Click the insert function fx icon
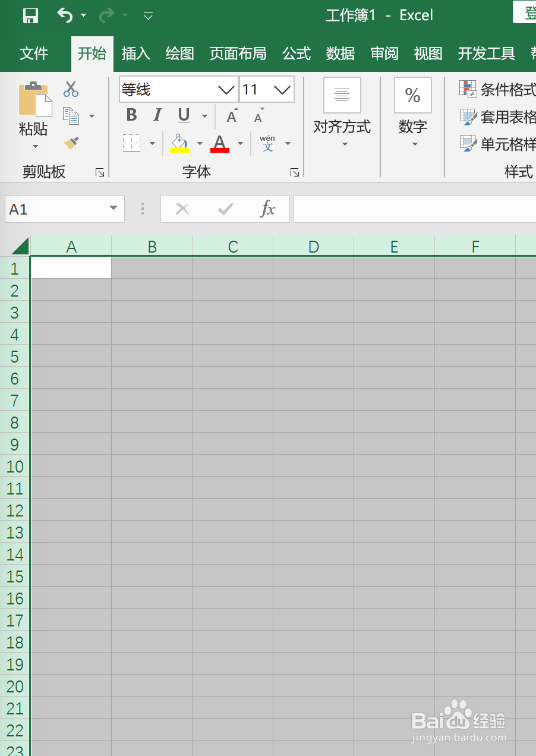The image size is (536, 756). pos(268,209)
